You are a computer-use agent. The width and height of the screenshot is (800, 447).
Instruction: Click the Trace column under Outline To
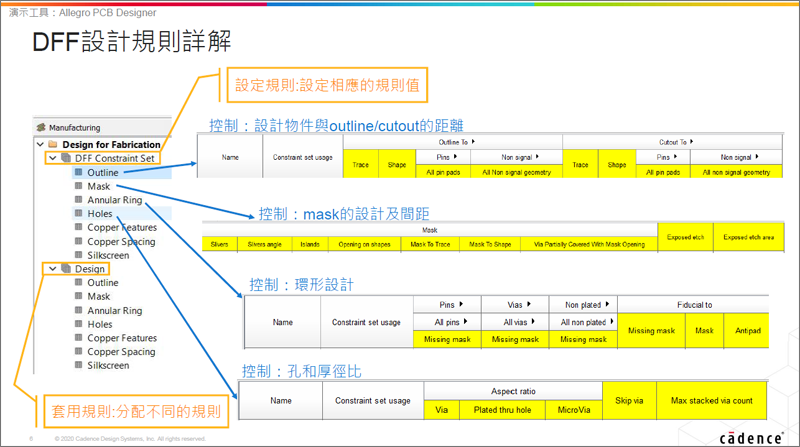pyautogui.click(x=361, y=164)
